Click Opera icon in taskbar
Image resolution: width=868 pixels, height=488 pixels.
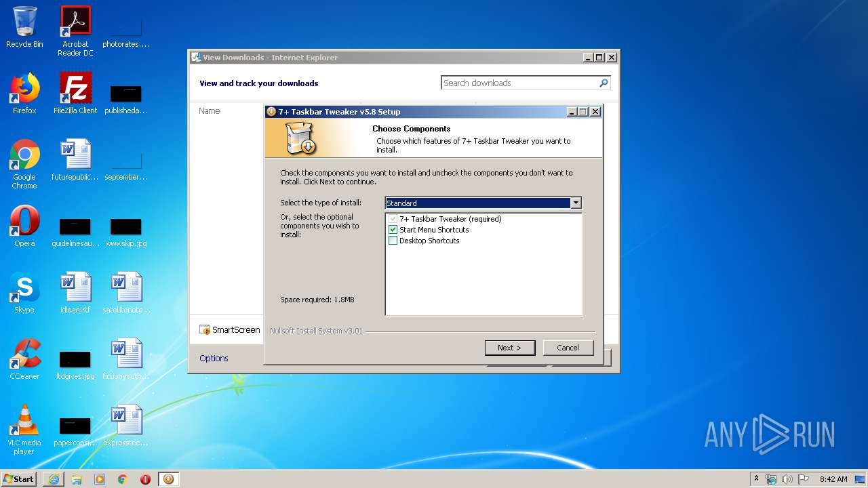point(145,479)
